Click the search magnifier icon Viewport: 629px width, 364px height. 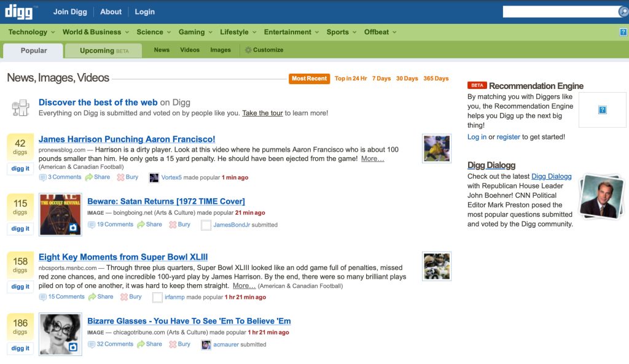click(624, 12)
